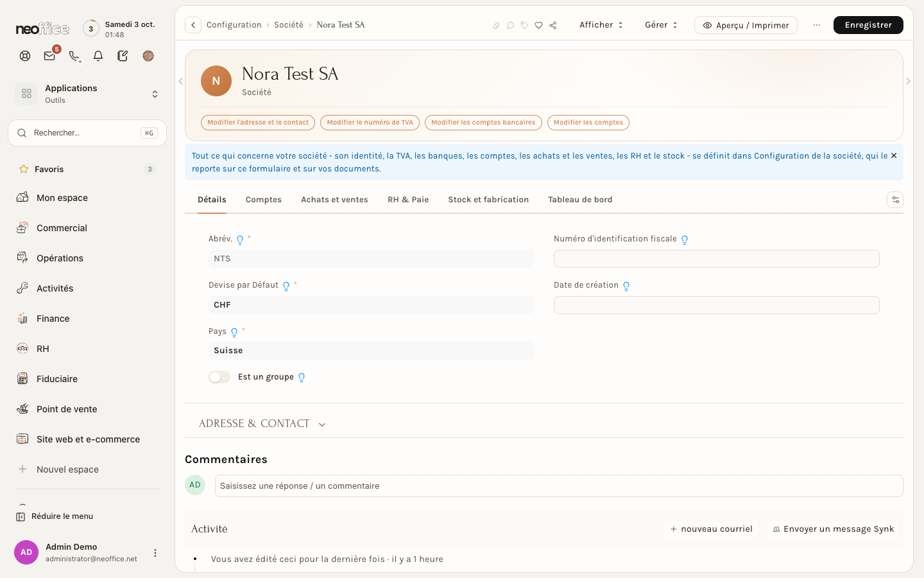This screenshot has width=924, height=578.
Task: Open form settings sliders icon
Action: [x=895, y=200]
